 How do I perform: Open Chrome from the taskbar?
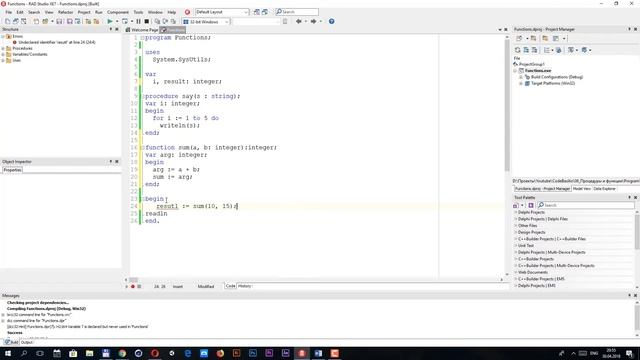click(122, 353)
